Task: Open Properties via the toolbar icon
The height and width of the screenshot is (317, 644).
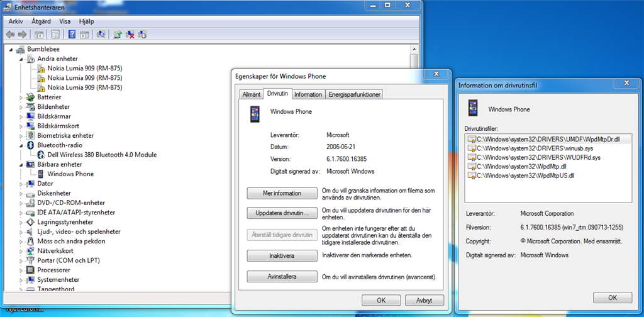Action: [55, 35]
